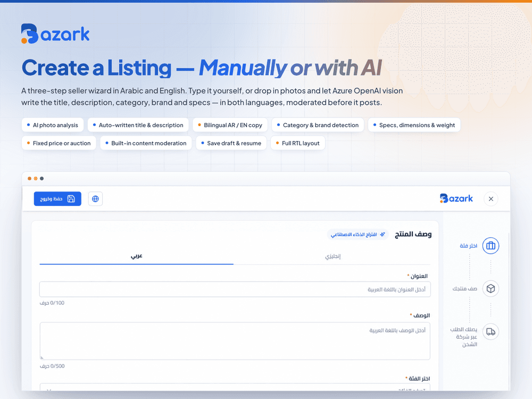Click the textarea resize handle corner
Viewport: 532px width, 399px height.
[x=42, y=358]
